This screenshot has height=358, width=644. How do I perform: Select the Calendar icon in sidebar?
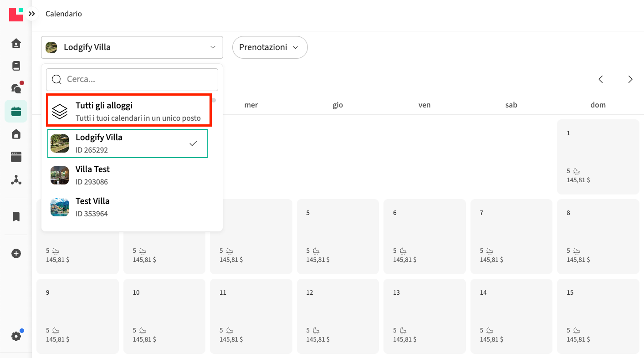click(x=16, y=112)
